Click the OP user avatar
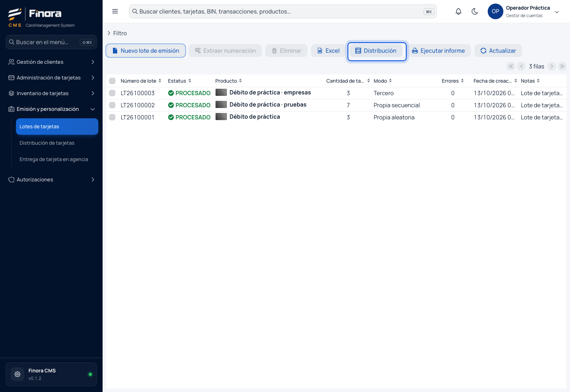The height and width of the screenshot is (392, 570). (x=496, y=11)
